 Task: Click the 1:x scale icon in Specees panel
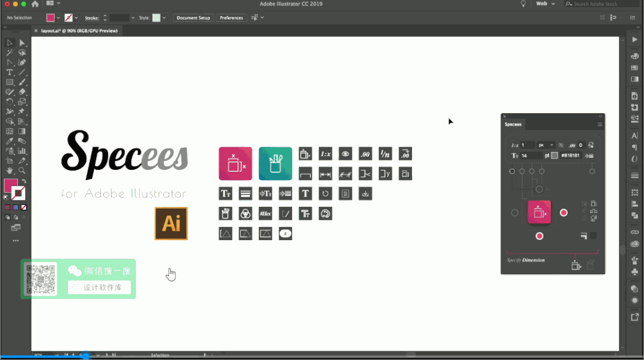click(515, 145)
